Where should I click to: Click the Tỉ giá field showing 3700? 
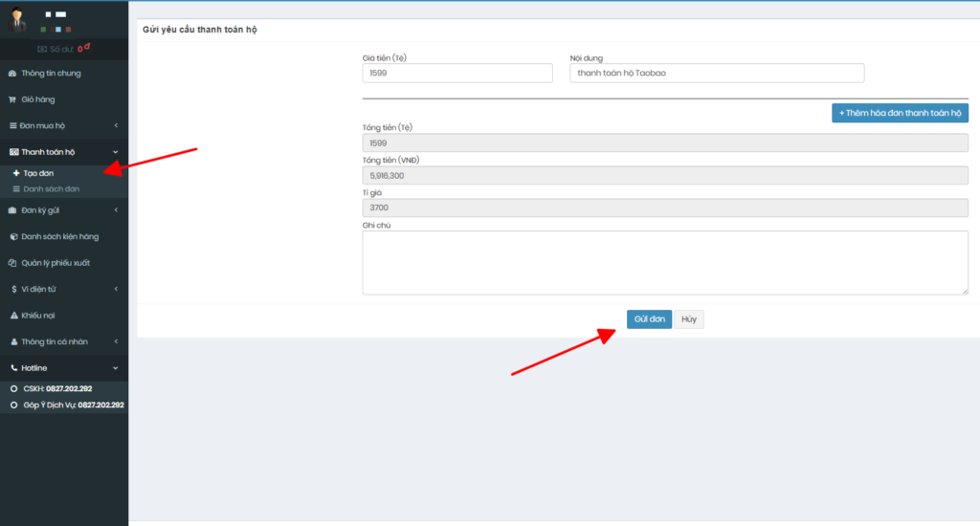point(666,208)
